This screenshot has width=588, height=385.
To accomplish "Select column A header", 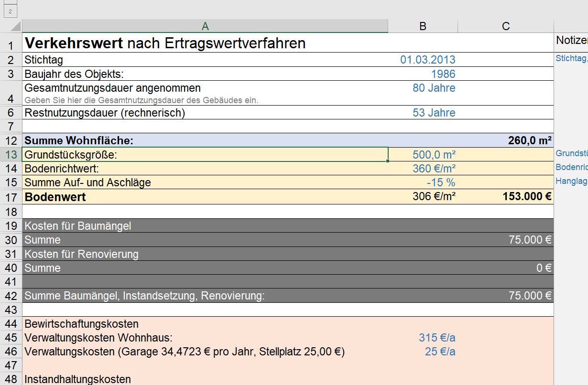I will pyautogui.click(x=205, y=26).
